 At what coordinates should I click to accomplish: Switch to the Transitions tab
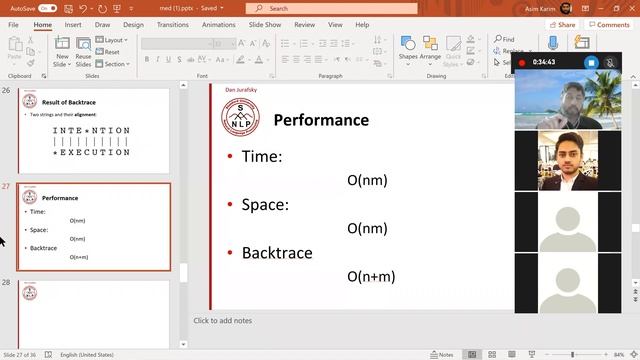coord(173,24)
